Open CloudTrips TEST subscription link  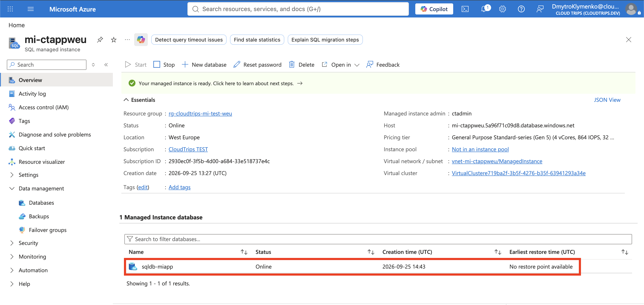point(188,149)
